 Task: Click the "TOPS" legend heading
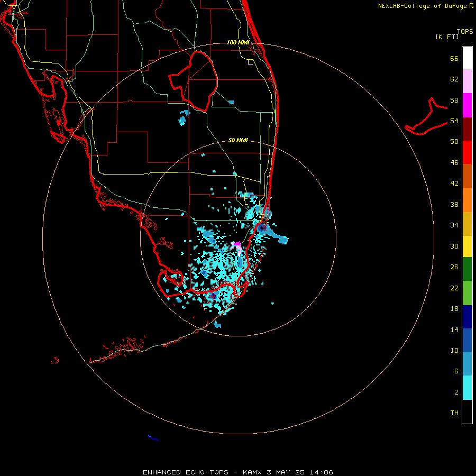pos(465,31)
